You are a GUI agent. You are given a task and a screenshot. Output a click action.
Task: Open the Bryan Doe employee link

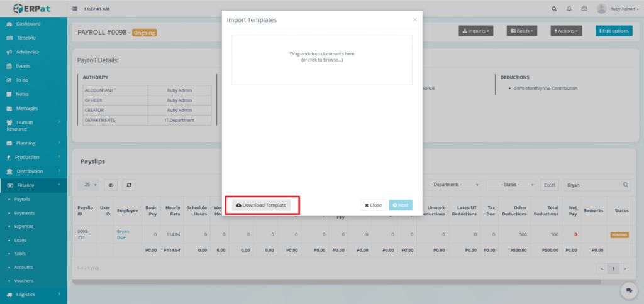(x=123, y=234)
